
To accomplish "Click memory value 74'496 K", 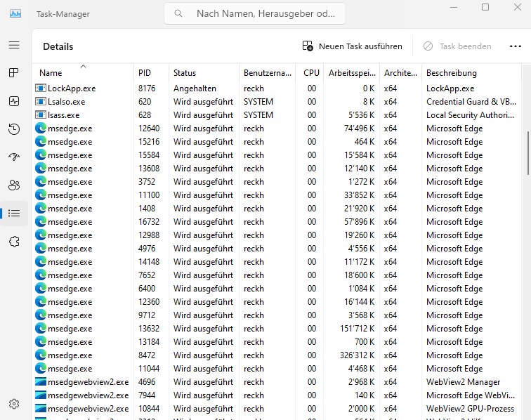I will (360, 129).
